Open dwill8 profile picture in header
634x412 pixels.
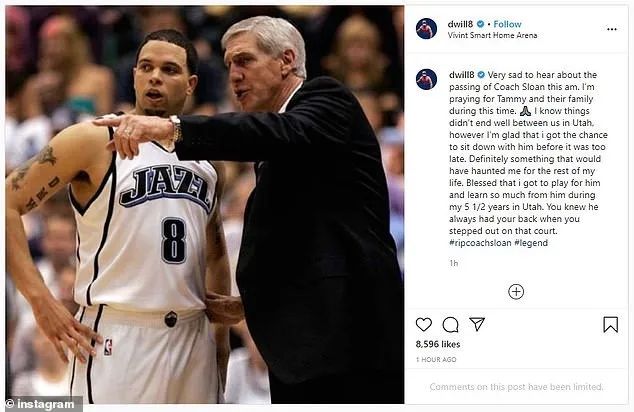pos(426,29)
